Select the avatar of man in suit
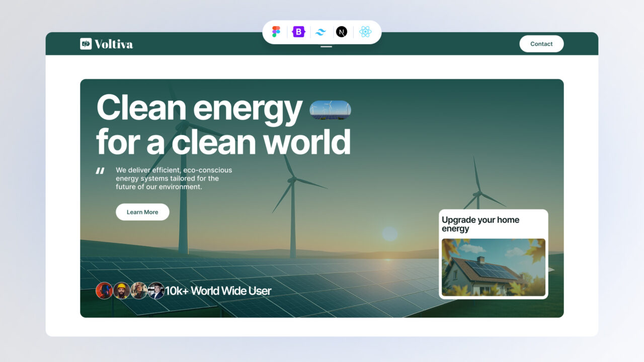This screenshot has width=644, height=362. coord(156,291)
